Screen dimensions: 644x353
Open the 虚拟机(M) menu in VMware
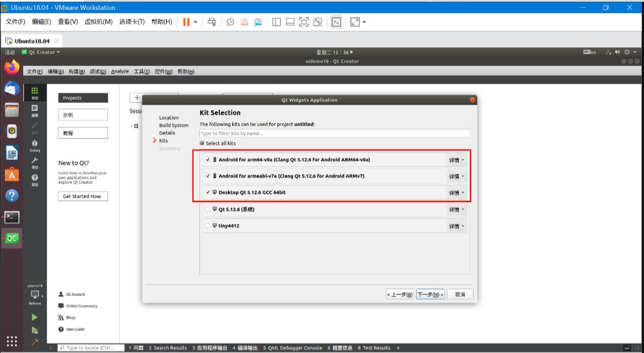pos(98,22)
